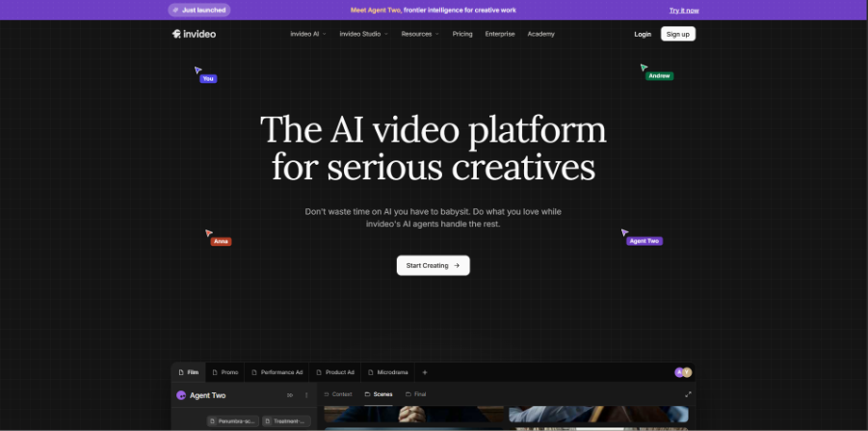Collapse the Agent Two panel arrows icon
This screenshot has width=868, height=431.
290,395
